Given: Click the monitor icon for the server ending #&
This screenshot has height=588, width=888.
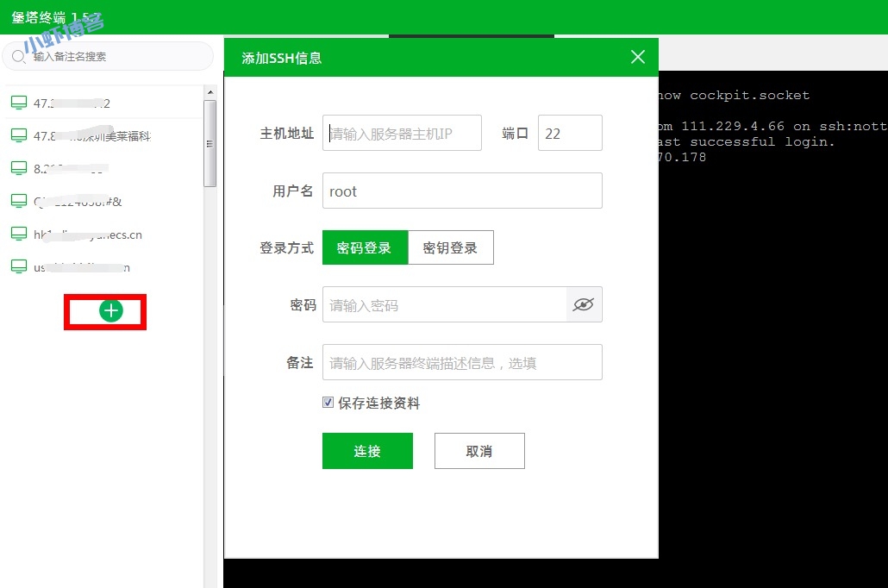Looking at the screenshot, I should (18, 200).
